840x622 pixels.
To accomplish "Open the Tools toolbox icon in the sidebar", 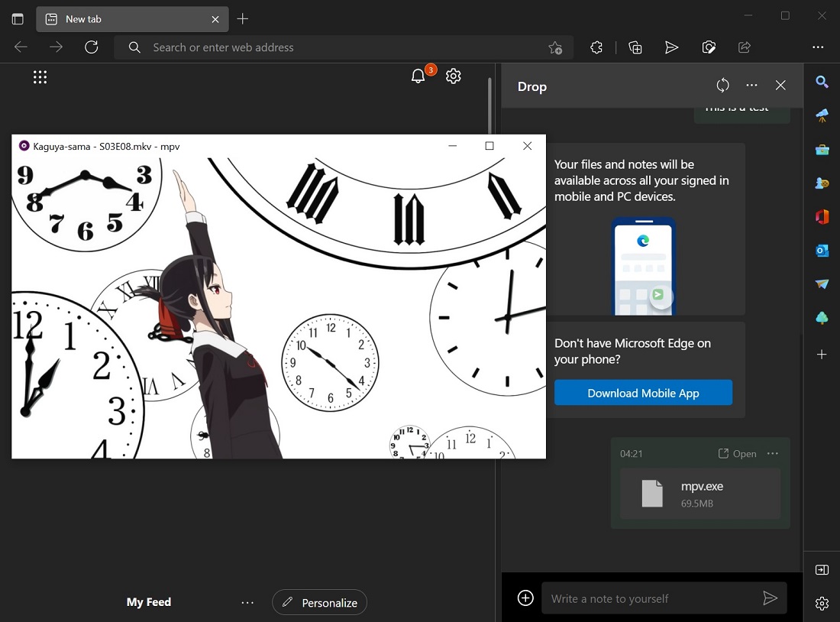I will pos(822,150).
